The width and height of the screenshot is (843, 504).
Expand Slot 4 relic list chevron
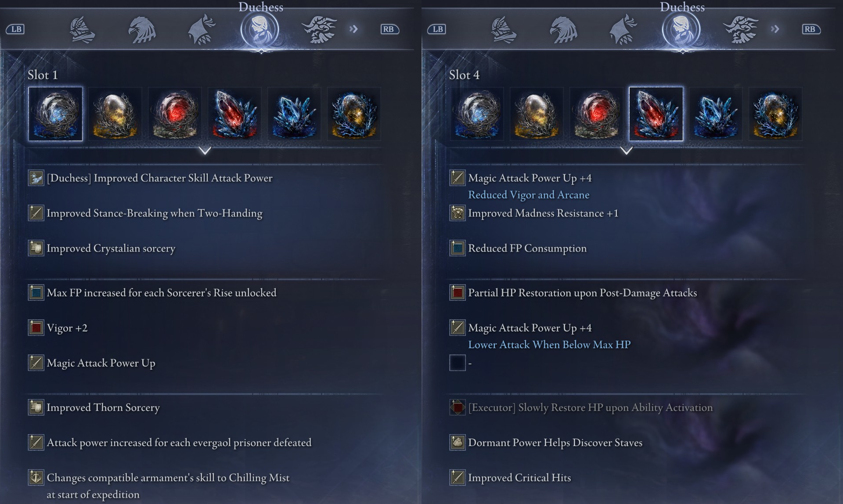point(626,151)
